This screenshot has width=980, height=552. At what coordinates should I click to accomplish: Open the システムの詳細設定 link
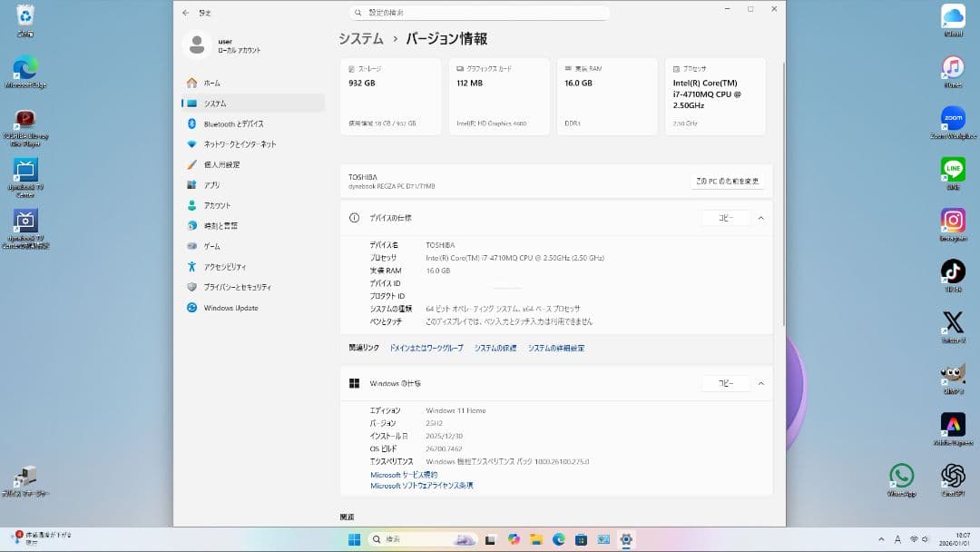point(557,347)
